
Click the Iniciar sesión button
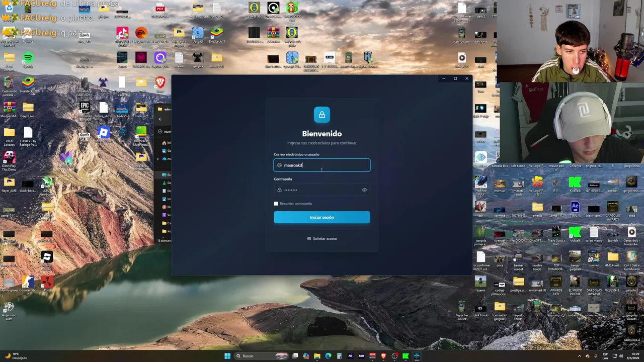click(x=322, y=217)
